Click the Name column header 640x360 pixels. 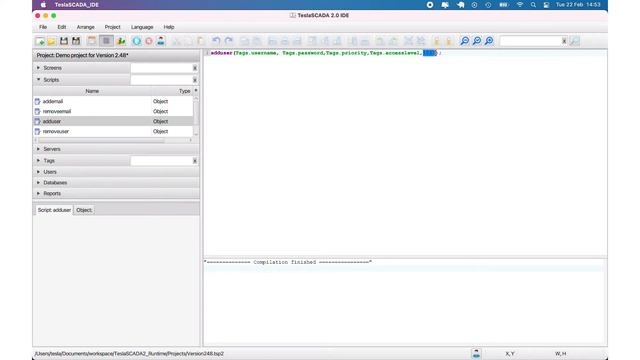(92, 91)
